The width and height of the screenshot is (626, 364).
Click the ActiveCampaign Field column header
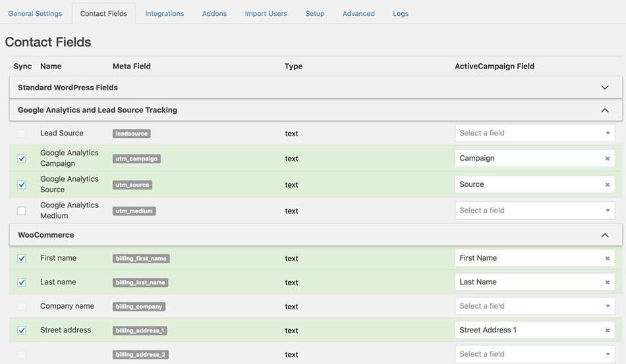(494, 66)
